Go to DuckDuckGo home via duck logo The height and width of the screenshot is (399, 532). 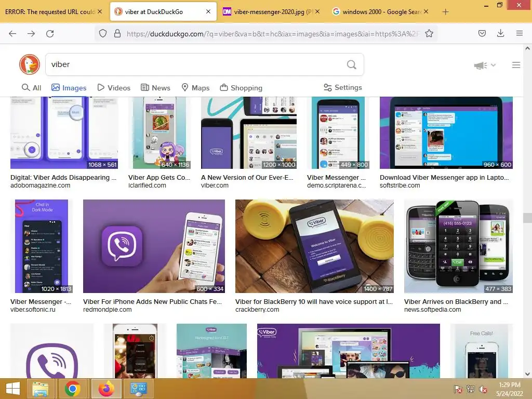coord(30,64)
